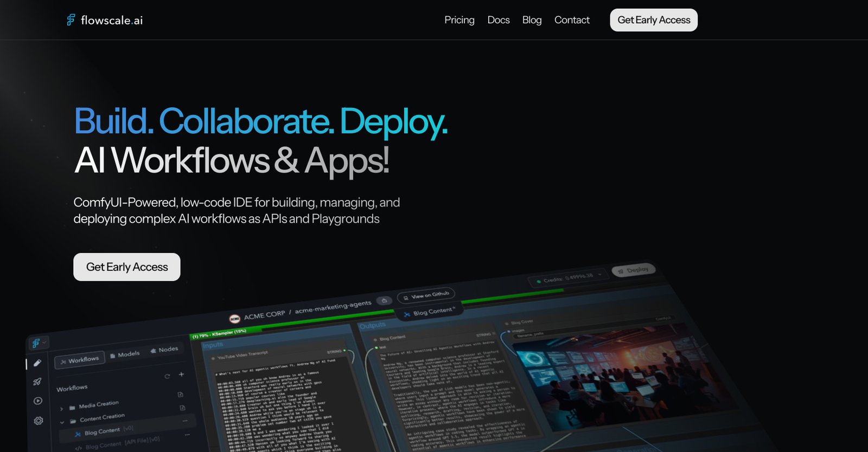Click the Deploy button in app preview

tap(634, 270)
